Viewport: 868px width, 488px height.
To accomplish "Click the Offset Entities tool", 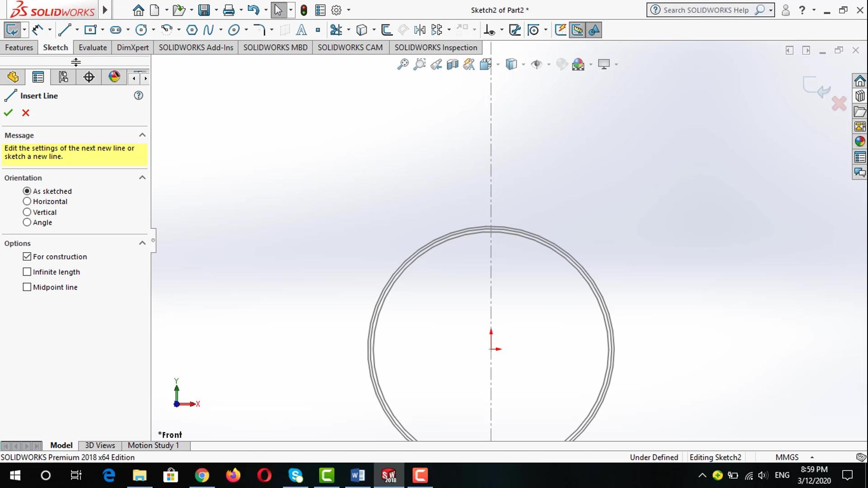I will (386, 30).
